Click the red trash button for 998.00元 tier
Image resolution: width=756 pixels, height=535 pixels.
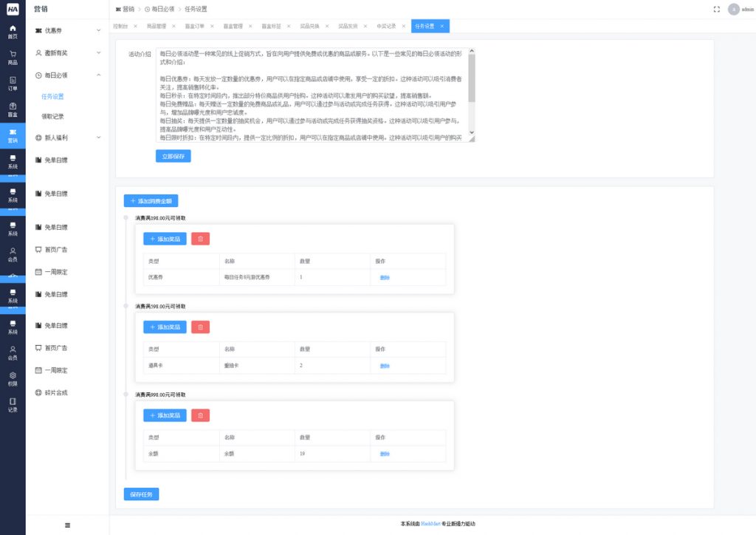200,415
